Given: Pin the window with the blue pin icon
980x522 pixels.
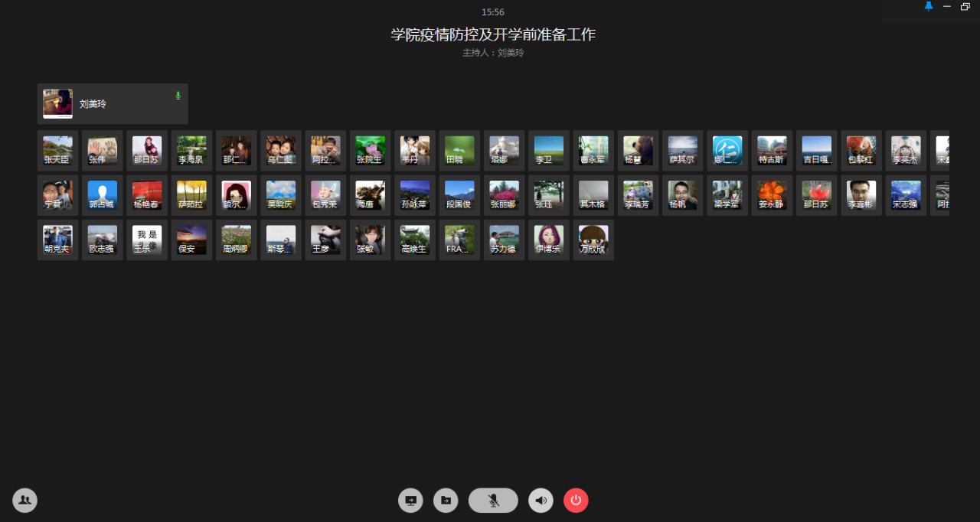Looking at the screenshot, I should 929,6.
